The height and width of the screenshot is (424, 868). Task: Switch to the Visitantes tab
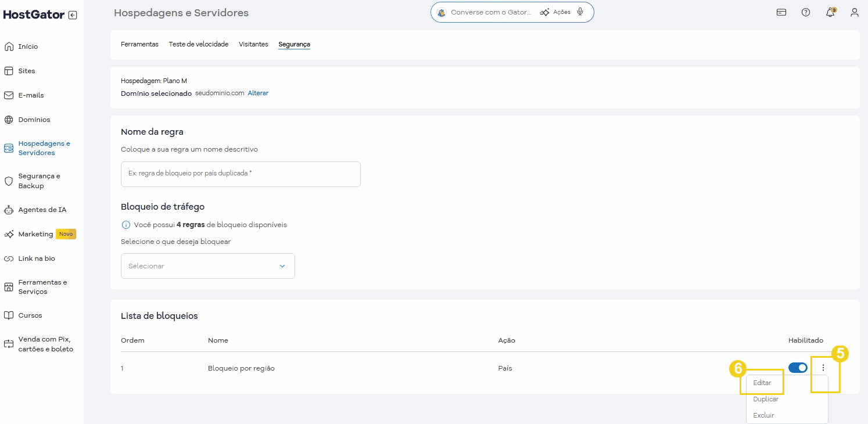[253, 44]
